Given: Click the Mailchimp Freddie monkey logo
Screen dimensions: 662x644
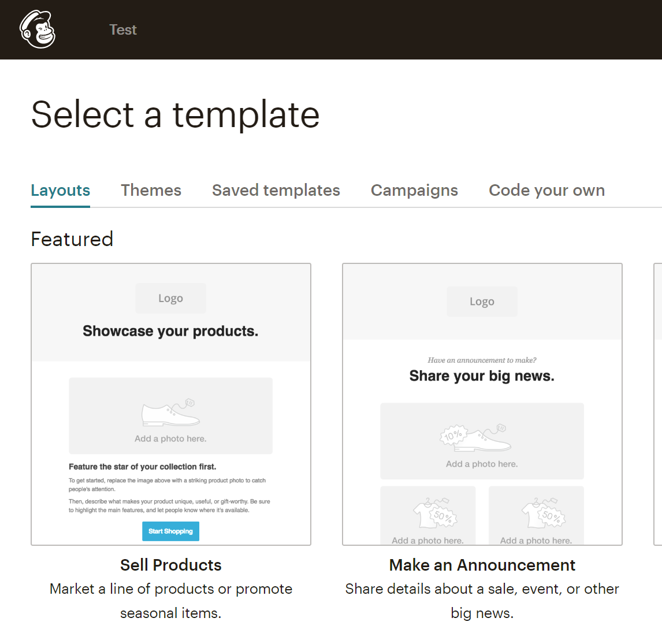Looking at the screenshot, I should coord(38,29).
